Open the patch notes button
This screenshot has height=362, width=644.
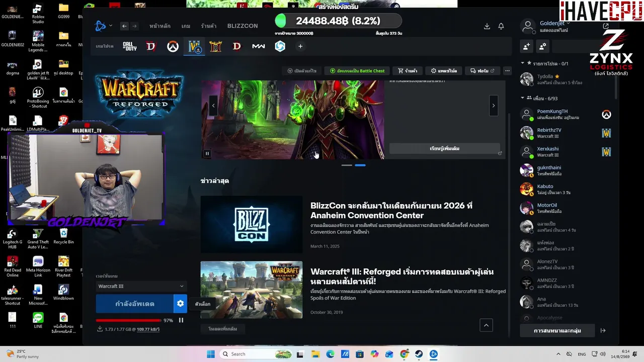pos(444,71)
